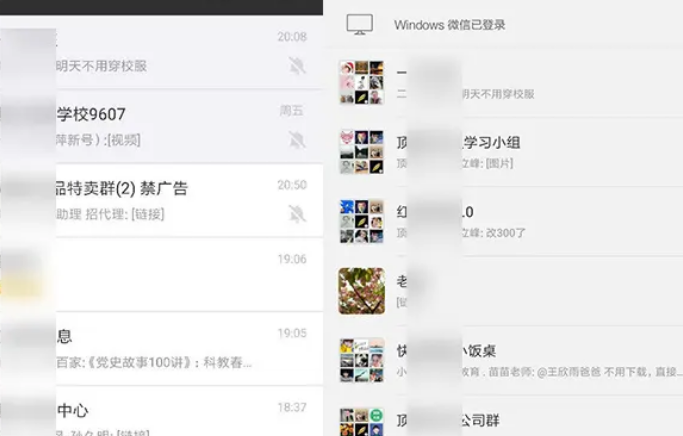
Task: Select the blank chat timestamped 19:06
Action: (162, 275)
